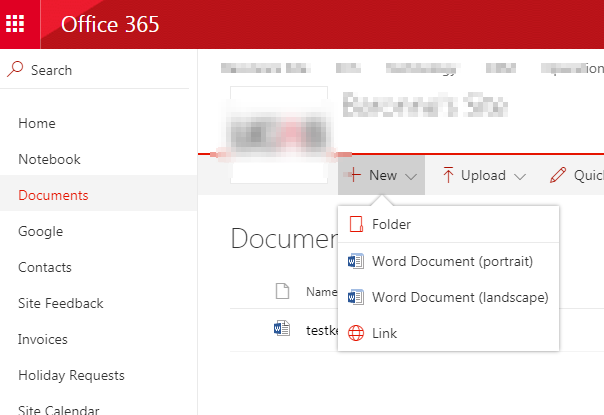The width and height of the screenshot is (604, 415).
Task: Click file type column header icon
Action: [282, 291]
